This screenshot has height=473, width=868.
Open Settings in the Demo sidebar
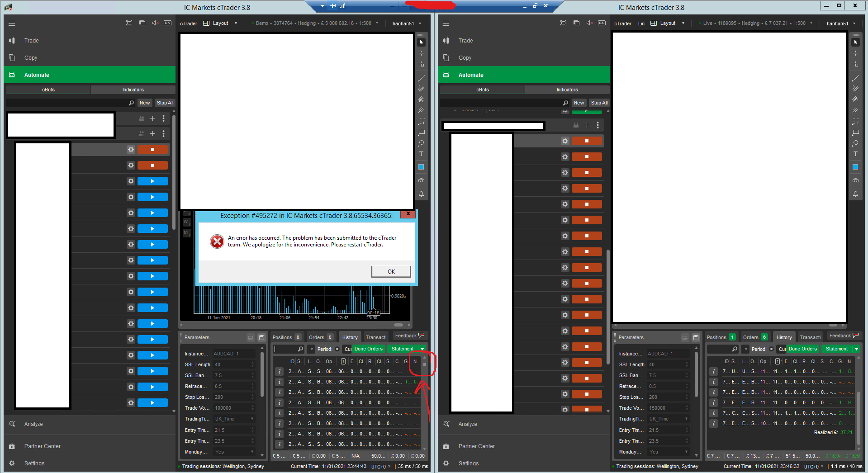[90, 463]
